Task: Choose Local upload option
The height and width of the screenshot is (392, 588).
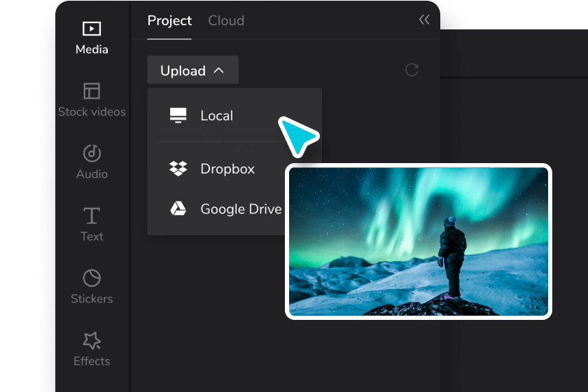Action: tap(234, 115)
